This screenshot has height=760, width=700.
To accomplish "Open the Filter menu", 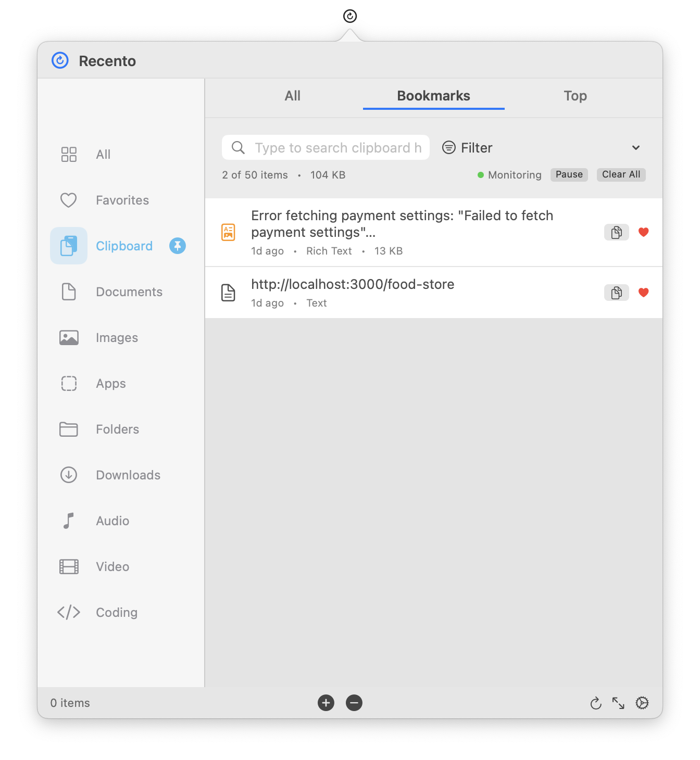I will [x=467, y=148].
